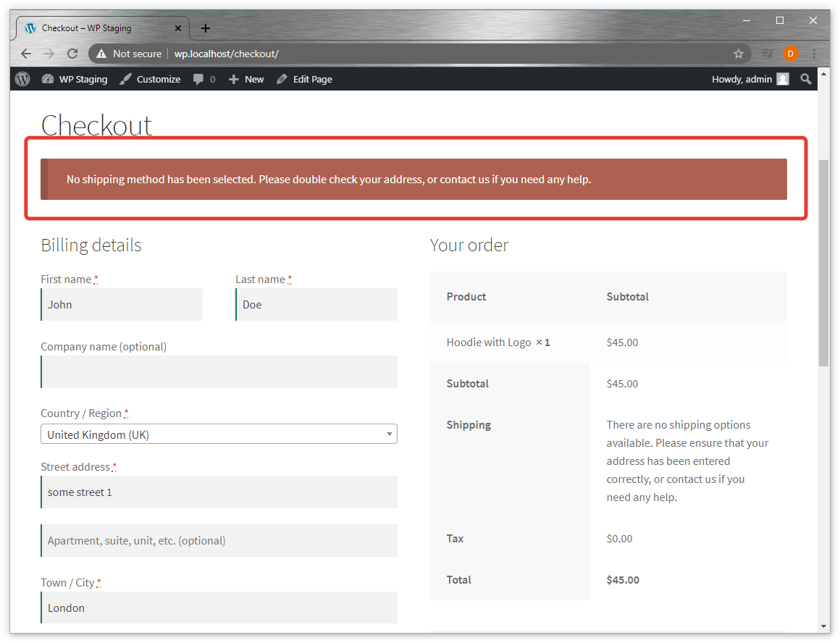Click the Street address field
Screen dimensions: 840x643
tap(219, 492)
